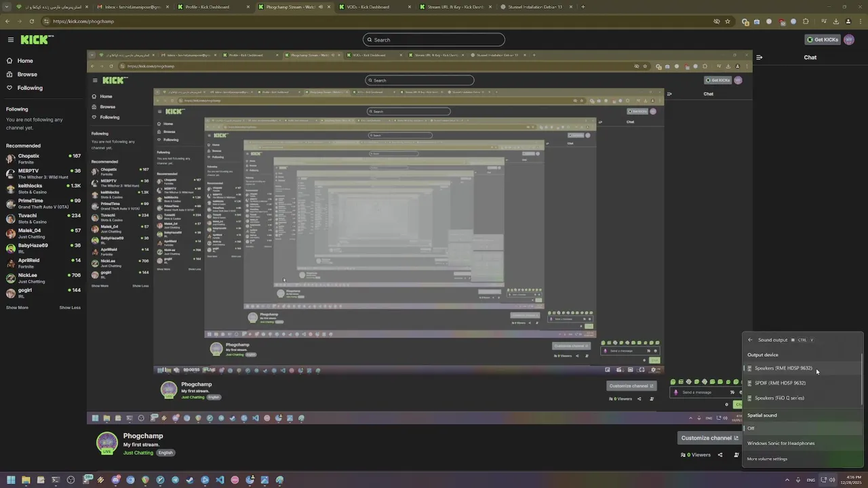Open Windows Start menu

11,480
